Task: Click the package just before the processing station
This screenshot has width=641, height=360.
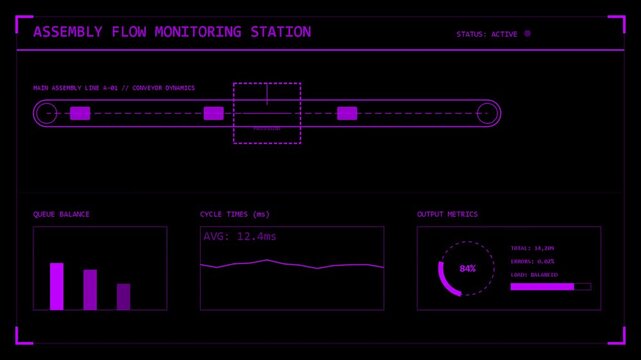Action: 213,113
